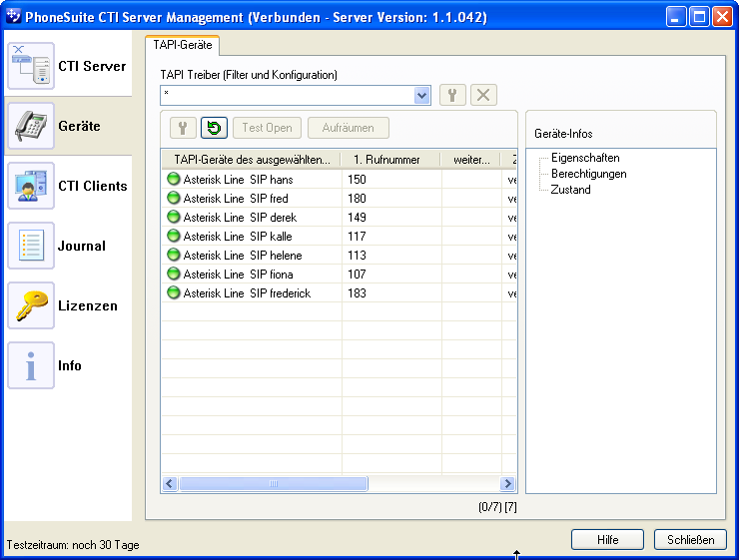The image size is (739, 560).
Task: Open the CTI Server section icon
Action: (31, 67)
